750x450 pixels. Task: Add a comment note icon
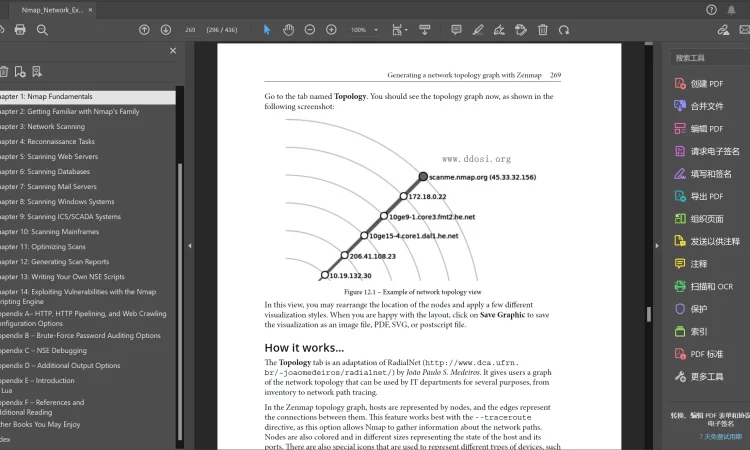tap(456, 30)
